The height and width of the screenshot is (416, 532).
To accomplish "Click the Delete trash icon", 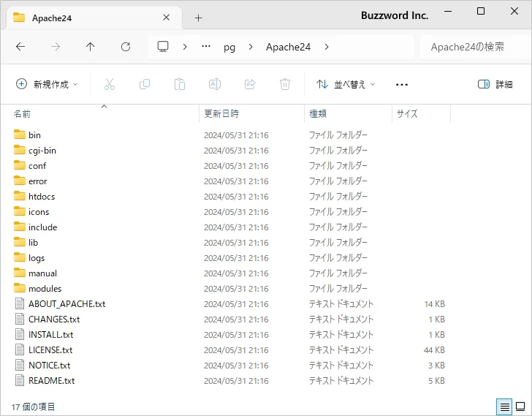I will click(285, 84).
